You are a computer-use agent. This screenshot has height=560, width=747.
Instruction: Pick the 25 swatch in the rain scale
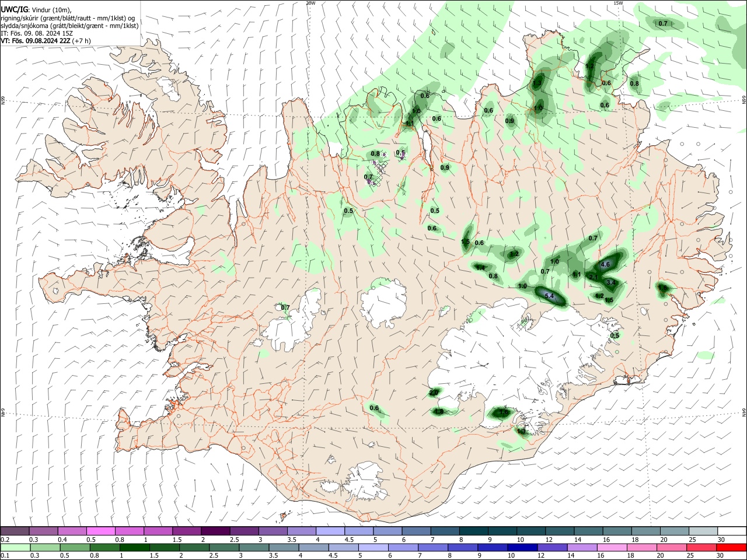coord(700,547)
